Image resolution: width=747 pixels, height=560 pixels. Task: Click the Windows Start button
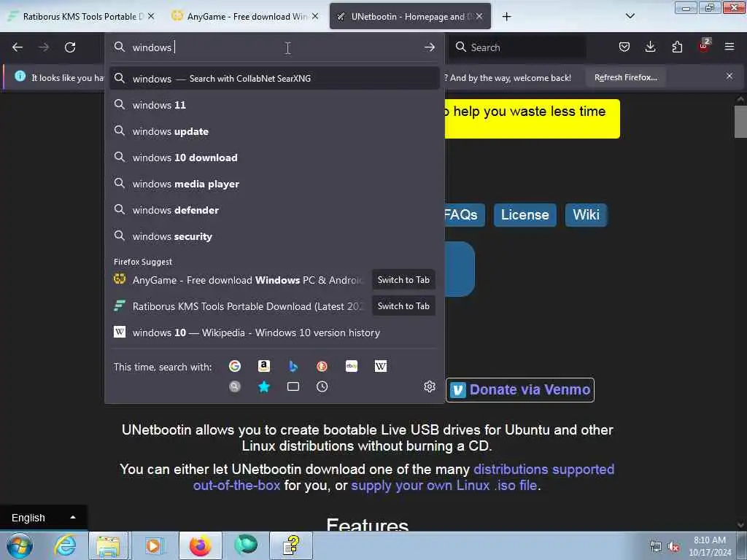click(20, 545)
